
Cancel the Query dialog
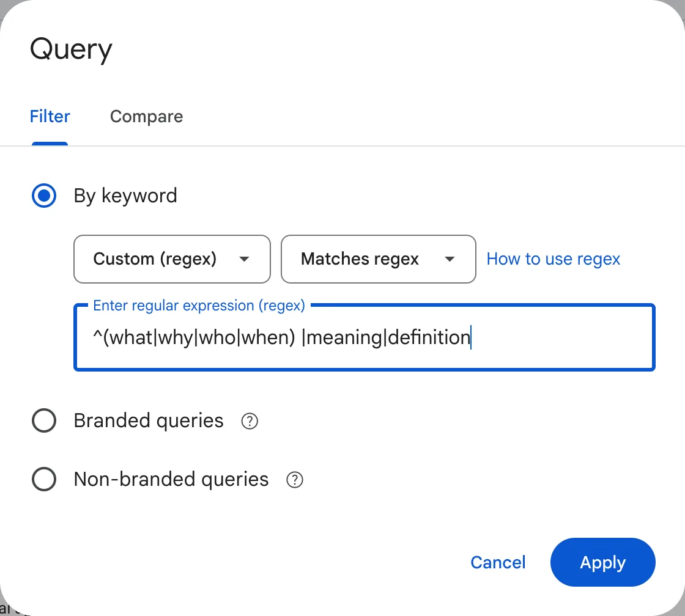tap(498, 562)
